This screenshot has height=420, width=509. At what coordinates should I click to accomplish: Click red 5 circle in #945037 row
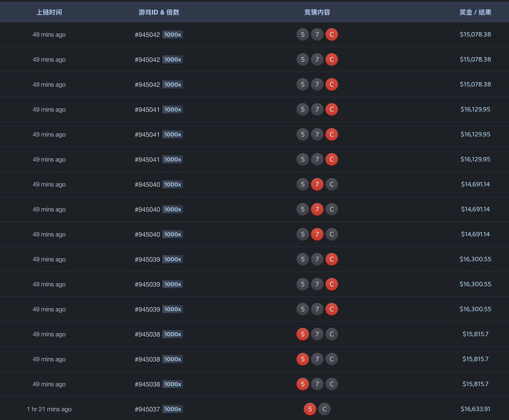click(x=310, y=409)
